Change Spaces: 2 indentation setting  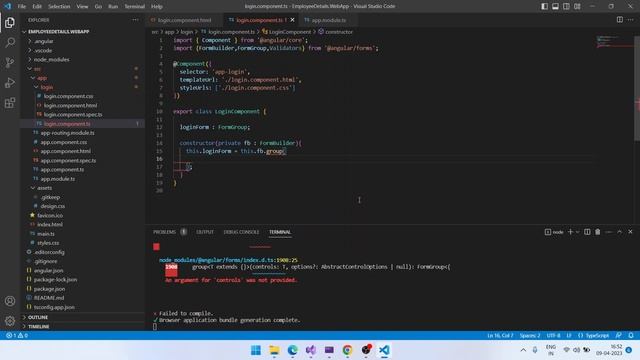pyautogui.click(x=530, y=335)
